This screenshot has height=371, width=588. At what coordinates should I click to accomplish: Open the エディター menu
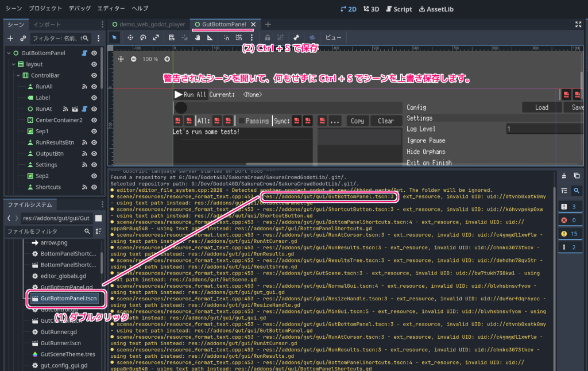point(111,8)
